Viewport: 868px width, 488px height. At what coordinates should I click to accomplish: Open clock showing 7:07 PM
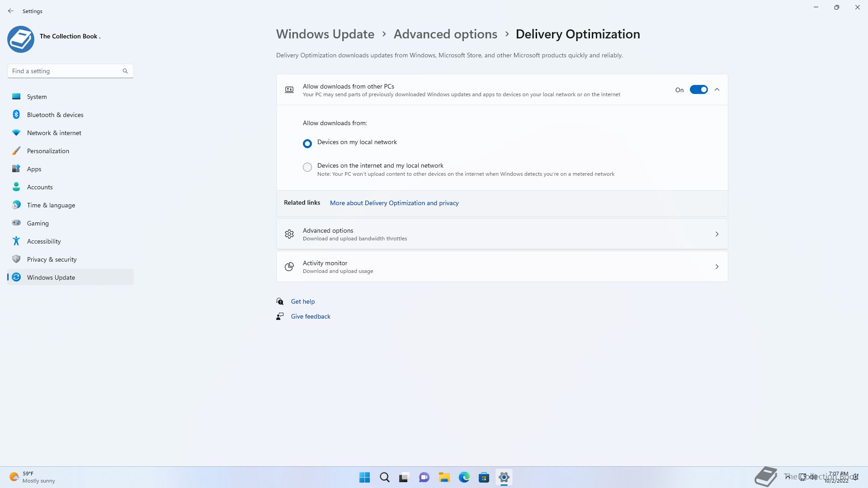[838, 477]
